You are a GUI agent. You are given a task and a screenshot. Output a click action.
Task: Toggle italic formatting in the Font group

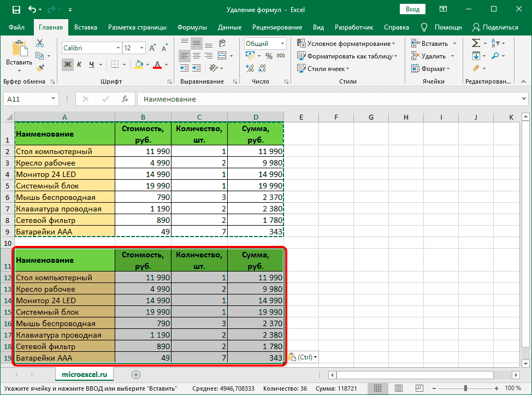(x=78, y=63)
